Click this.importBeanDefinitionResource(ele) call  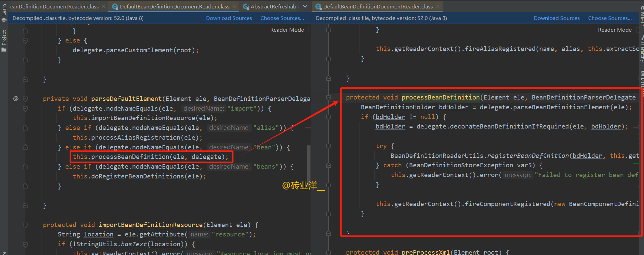[x=145, y=118]
